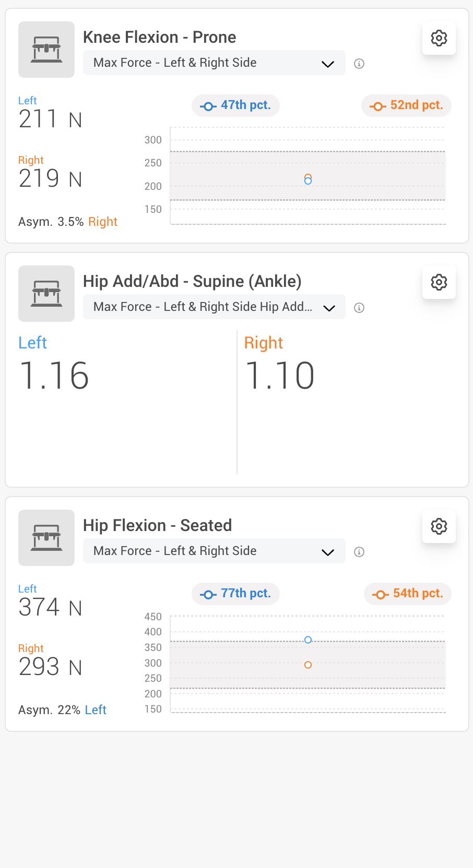The image size is (473, 868).
Task: Select data point in Knee Flexion chart
Action: click(308, 179)
